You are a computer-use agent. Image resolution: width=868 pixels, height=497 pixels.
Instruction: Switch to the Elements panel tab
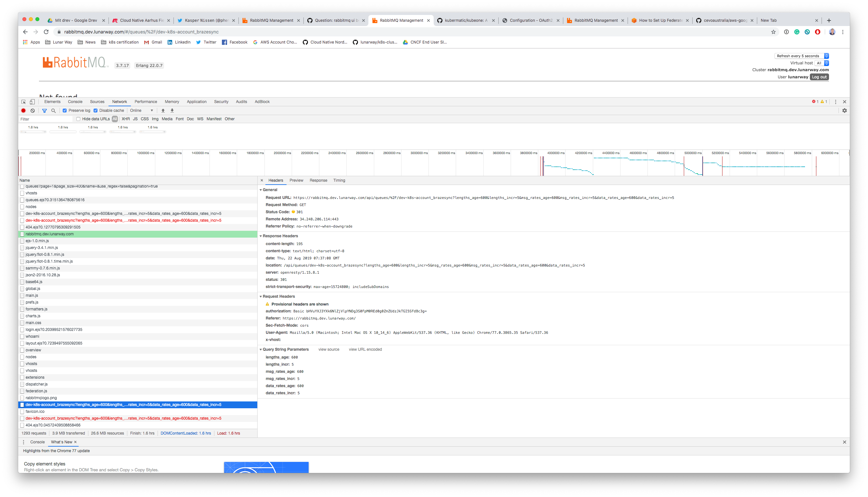tap(52, 102)
